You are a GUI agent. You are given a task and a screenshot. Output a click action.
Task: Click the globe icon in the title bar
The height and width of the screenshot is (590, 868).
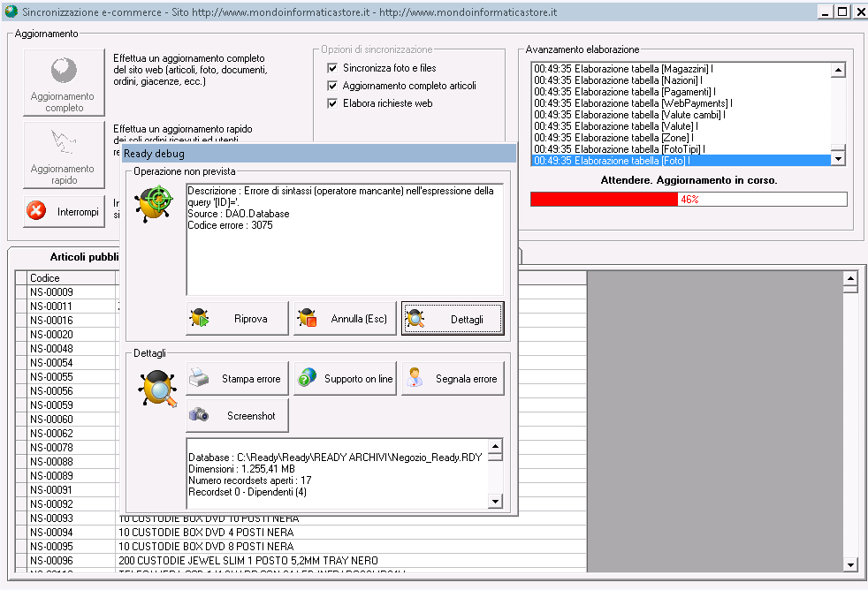(x=11, y=11)
